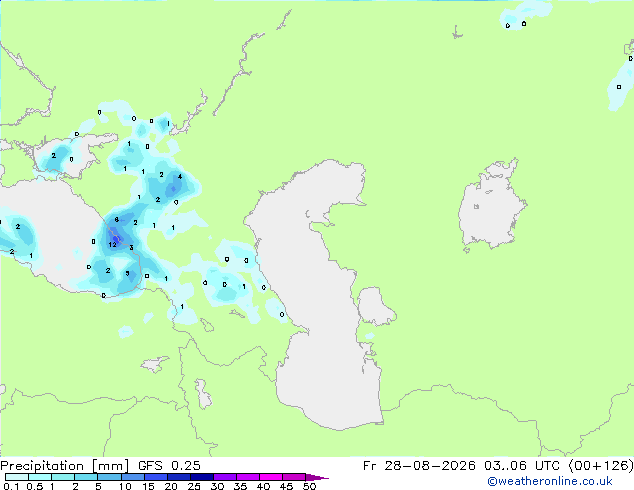
Task: Select the 2–5 mm legend swatch
Action: pos(86,477)
